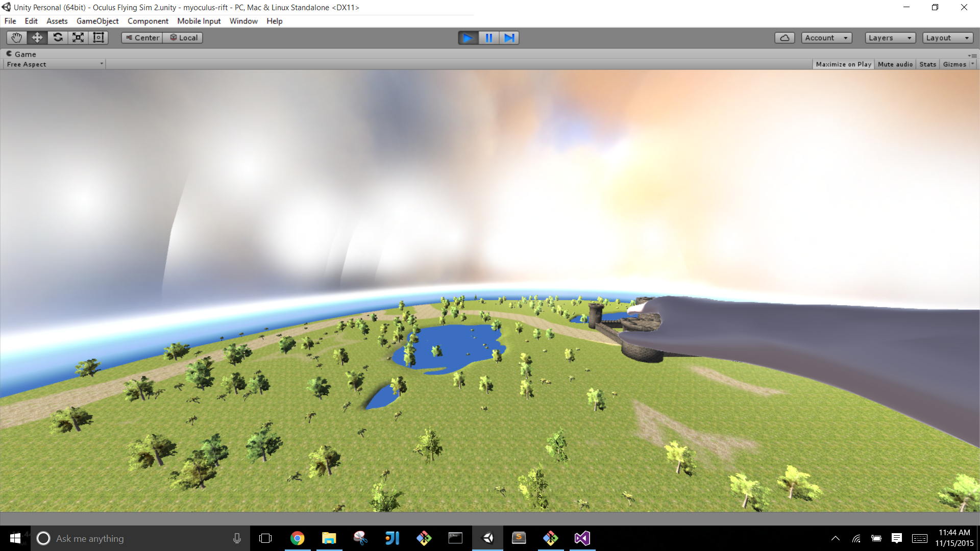This screenshot has height=551, width=980.
Task: Click the Account button
Action: 826,38
